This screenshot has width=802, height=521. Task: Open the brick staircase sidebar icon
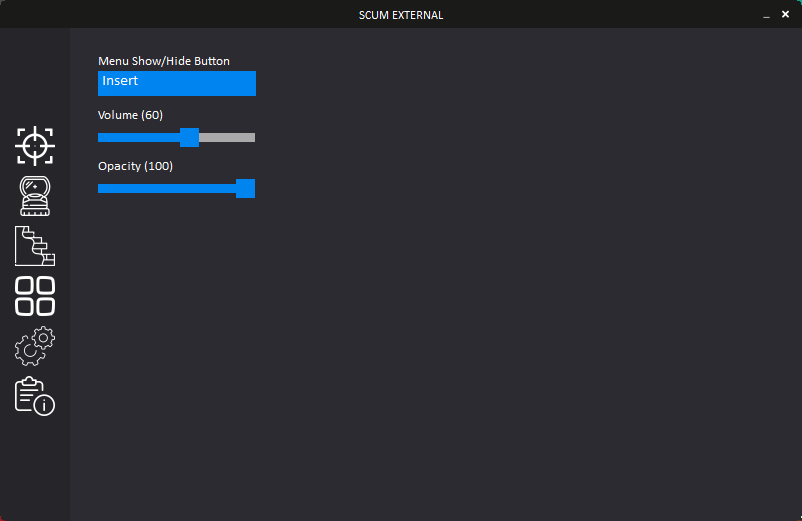pos(35,246)
